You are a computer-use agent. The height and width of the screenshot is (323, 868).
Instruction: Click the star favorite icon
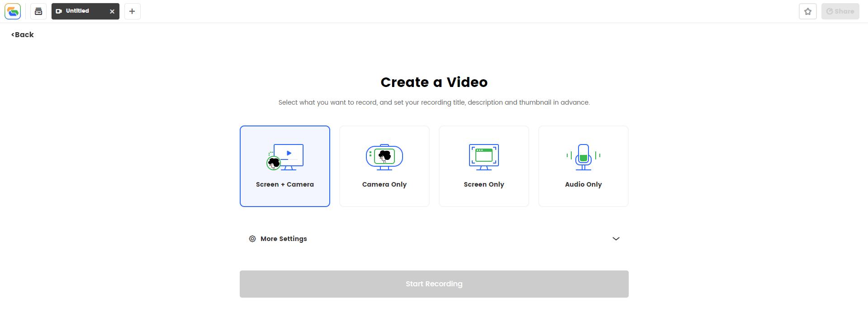point(807,11)
